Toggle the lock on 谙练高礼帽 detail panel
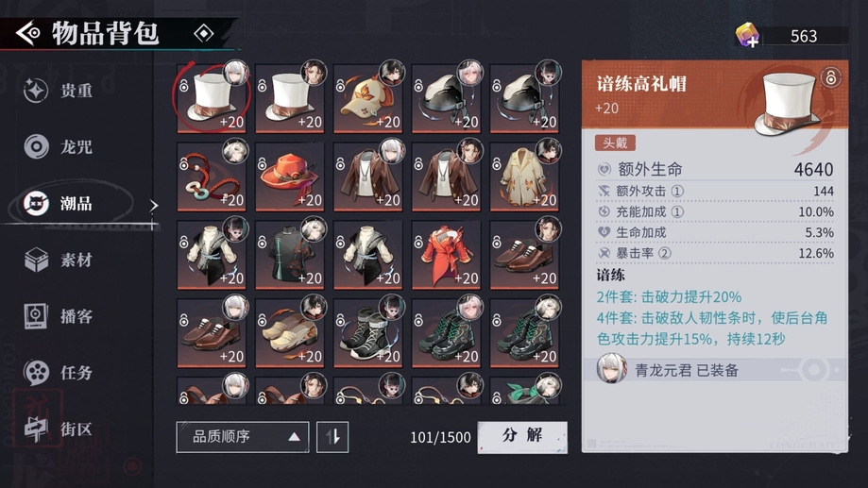This screenshot has width=868, height=488. [x=830, y=76]
